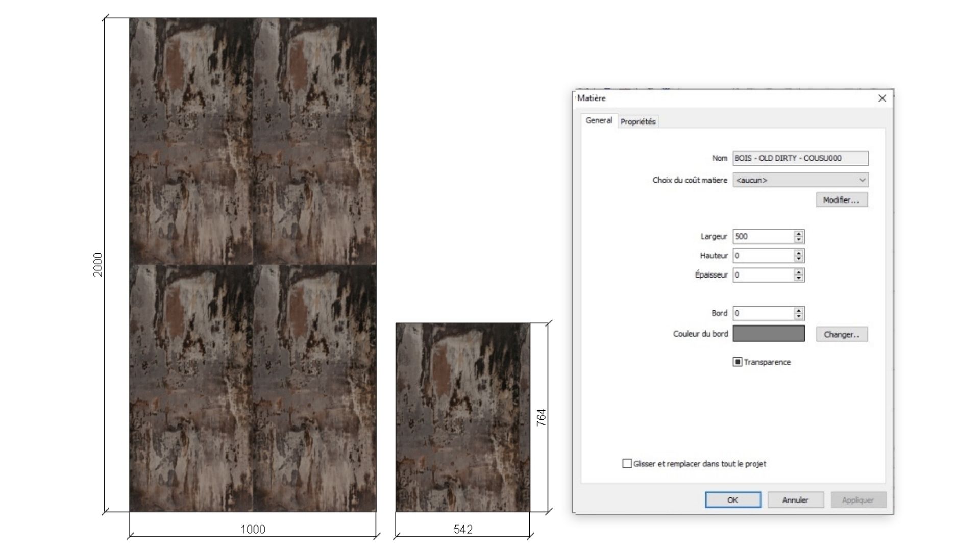Toggle the Transparence checkbox
980x551 pixels.
[737, 362]
